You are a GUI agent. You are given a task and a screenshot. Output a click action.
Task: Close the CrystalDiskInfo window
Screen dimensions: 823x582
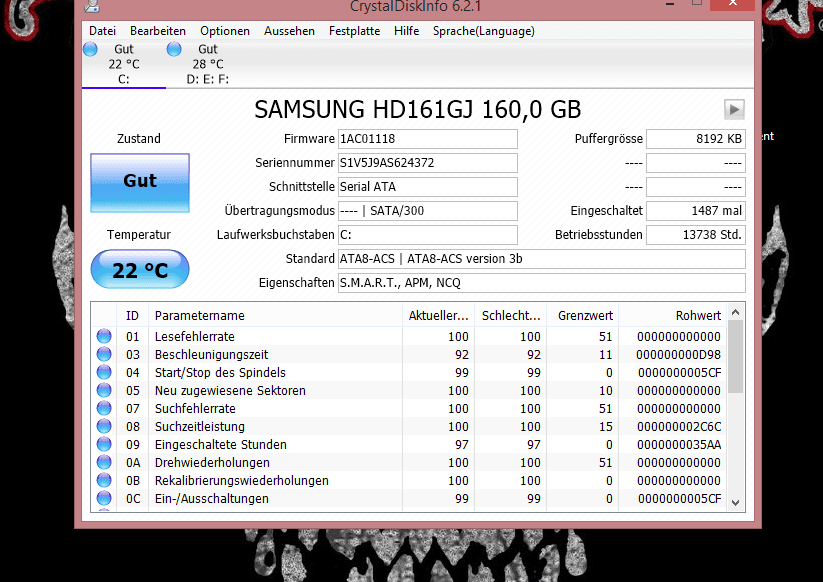coord(733,4)
